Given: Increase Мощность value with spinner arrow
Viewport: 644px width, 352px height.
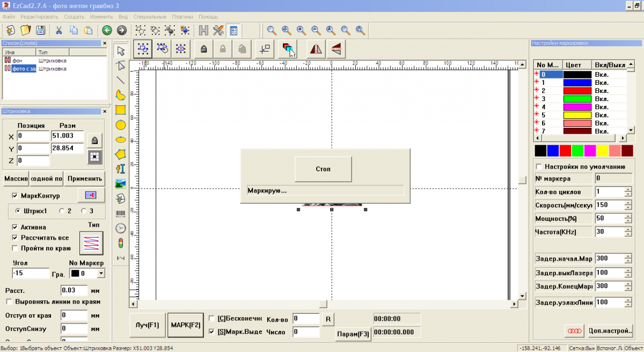Looking at the screenshot, I should pyautogui.click(x=628, y=216).
